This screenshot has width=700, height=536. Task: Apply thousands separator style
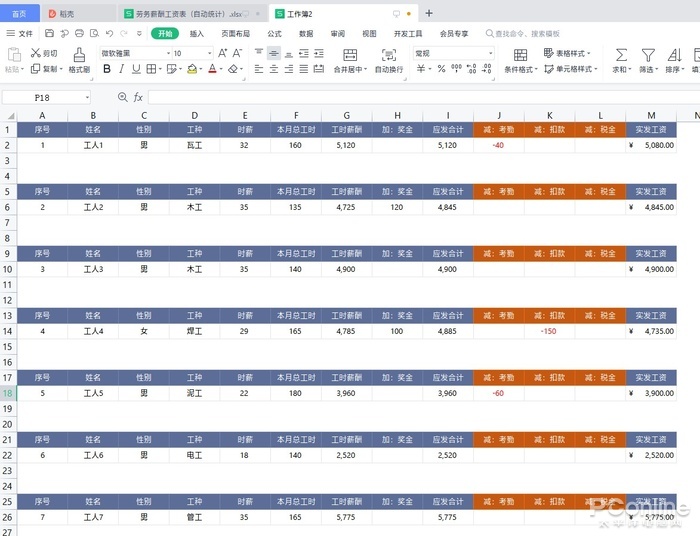point(456,69)
